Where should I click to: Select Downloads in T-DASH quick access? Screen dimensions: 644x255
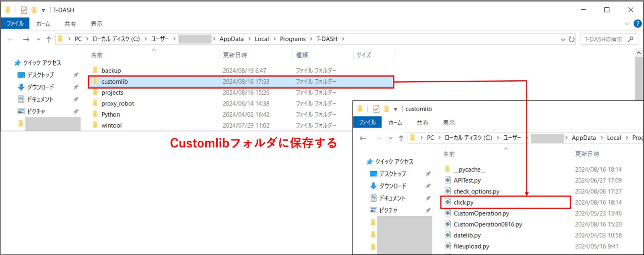pyautogui.click(x=40, y=87)
